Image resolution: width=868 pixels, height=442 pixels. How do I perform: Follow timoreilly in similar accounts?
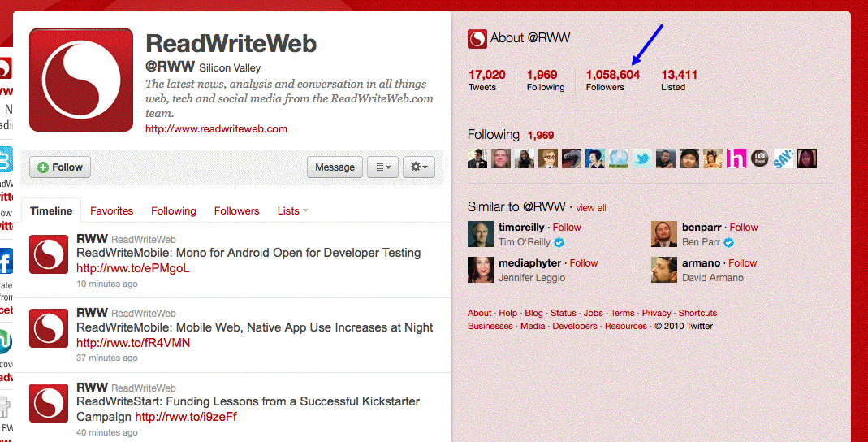[567, 227]
